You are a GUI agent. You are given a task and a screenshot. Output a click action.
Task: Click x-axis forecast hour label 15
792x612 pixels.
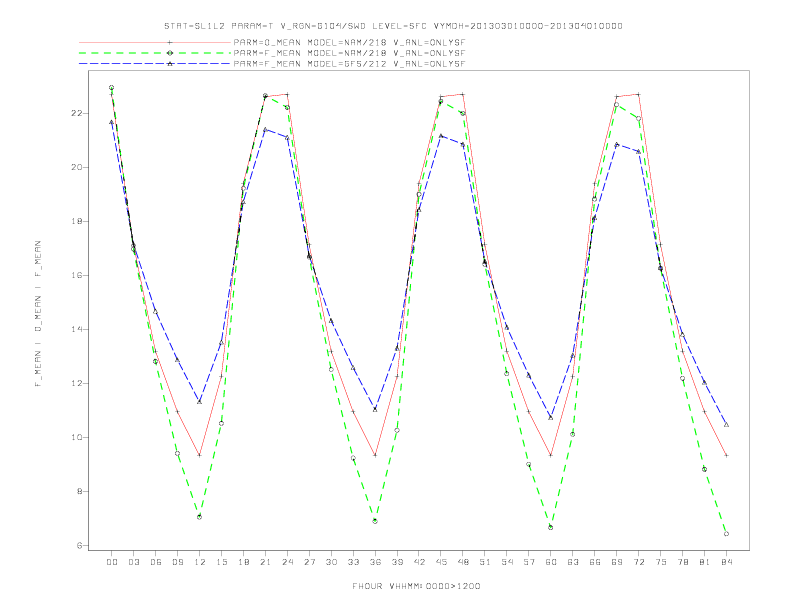(x=221, y=562)
